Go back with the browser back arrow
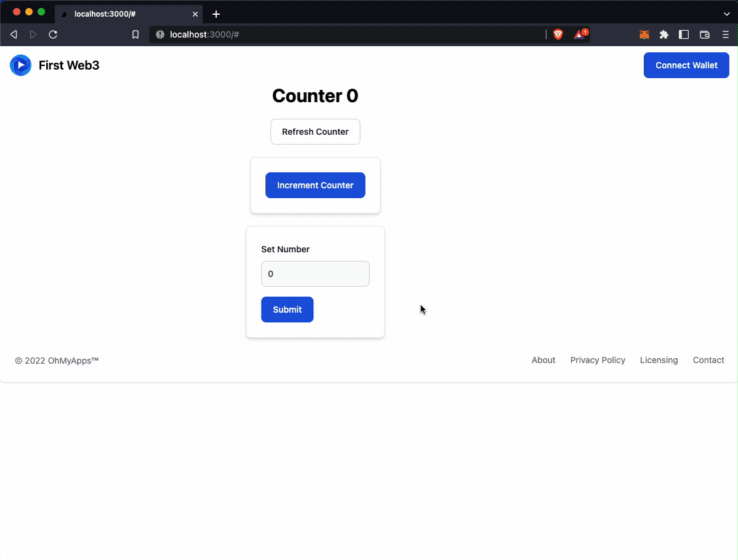 tap(14, 34)
